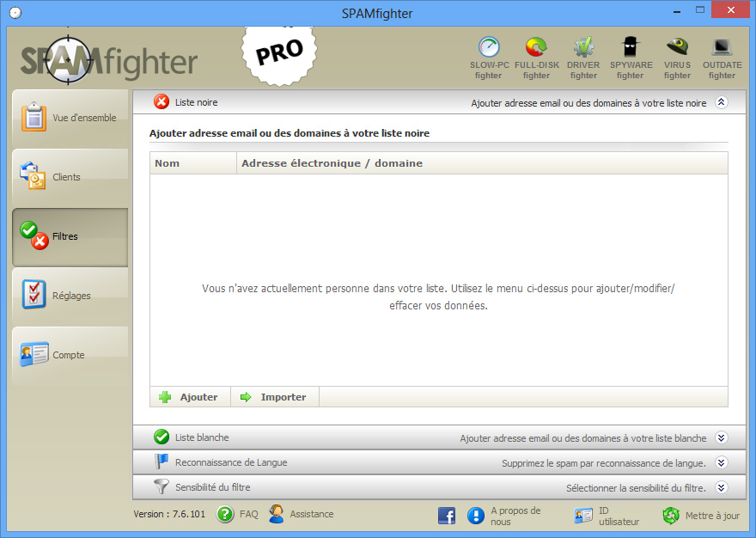756x538 pixels.
Task: Open the FAQ help icon
Action: [225, 514]
